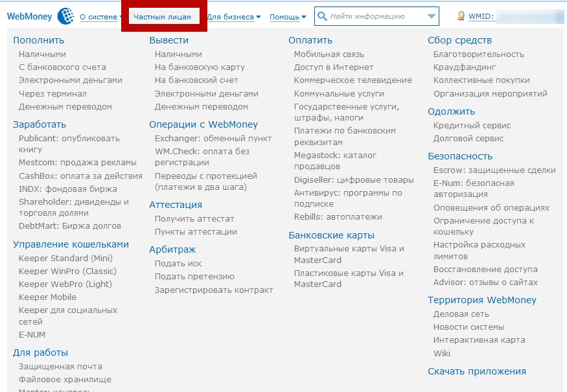This screenshot has height=392, width=567.
Task: Open 'Megastock: каталог продавцов'
Action: coord(335,161)
